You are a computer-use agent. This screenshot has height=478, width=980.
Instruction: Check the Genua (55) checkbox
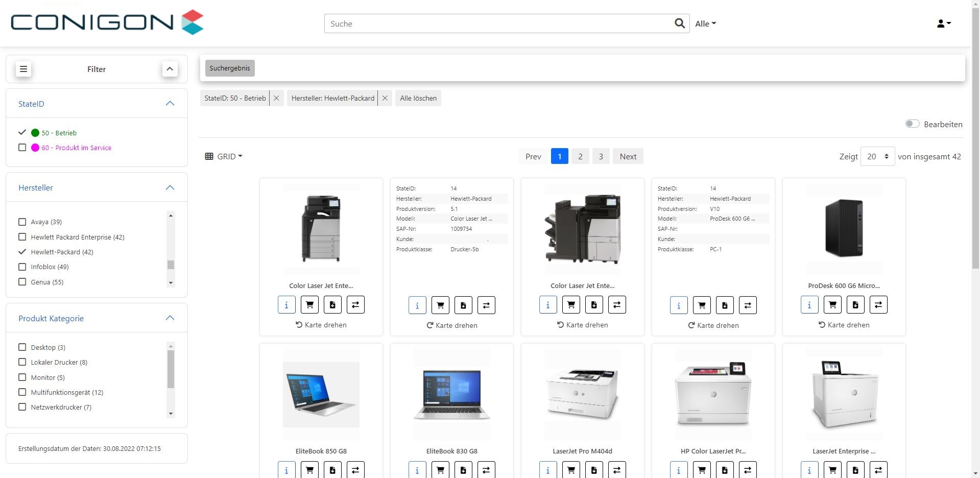tap(22, 281)
